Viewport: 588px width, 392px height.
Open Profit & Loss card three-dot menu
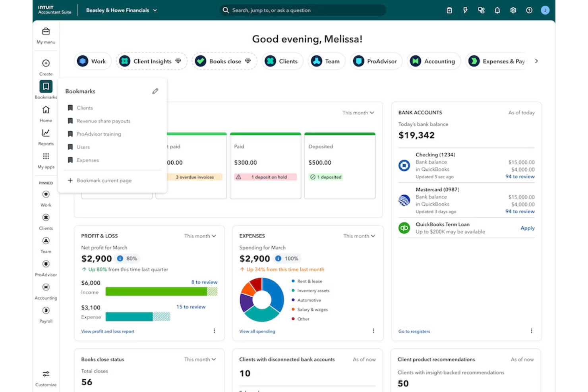pyautogui.click(x=214, y=331)
